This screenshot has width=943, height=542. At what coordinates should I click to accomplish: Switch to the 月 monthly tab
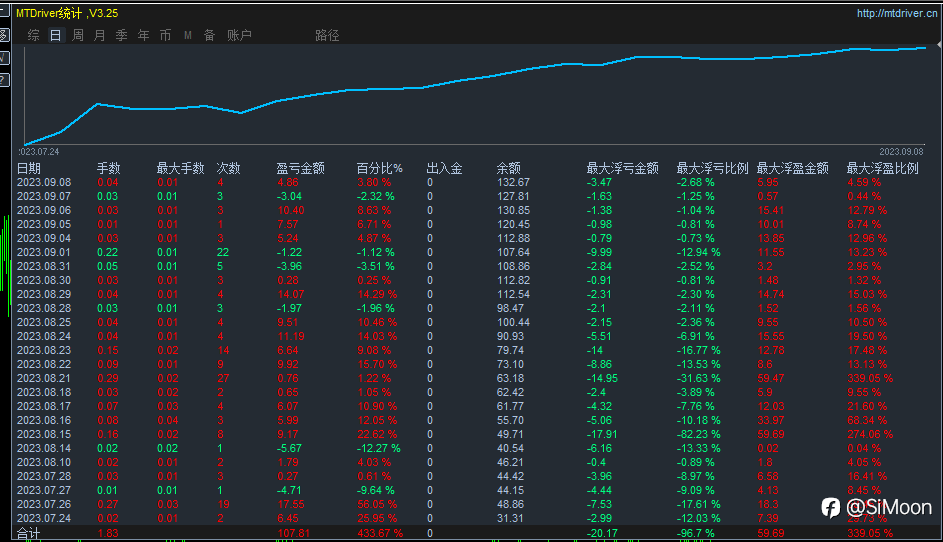tap(99, 35)
